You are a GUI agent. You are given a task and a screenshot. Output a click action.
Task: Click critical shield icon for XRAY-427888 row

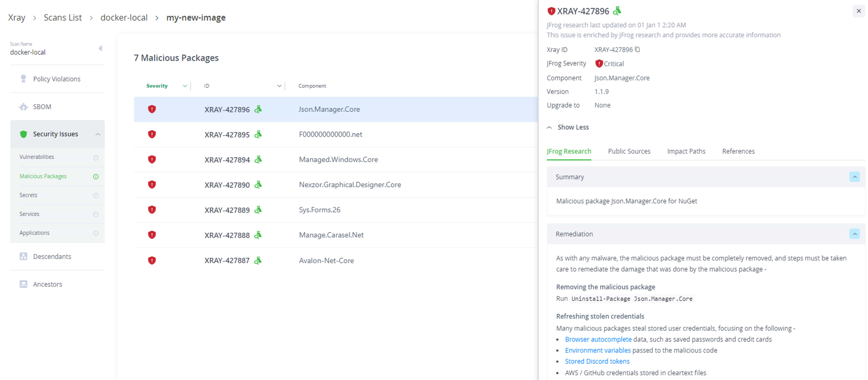[x=152, y=235]
